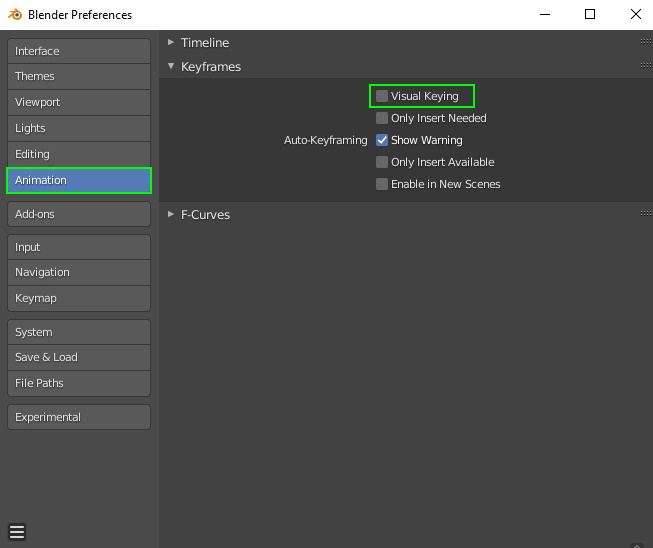Enable Only Insert Needed checkbox
653x548 pixels.
pos(382,118)
